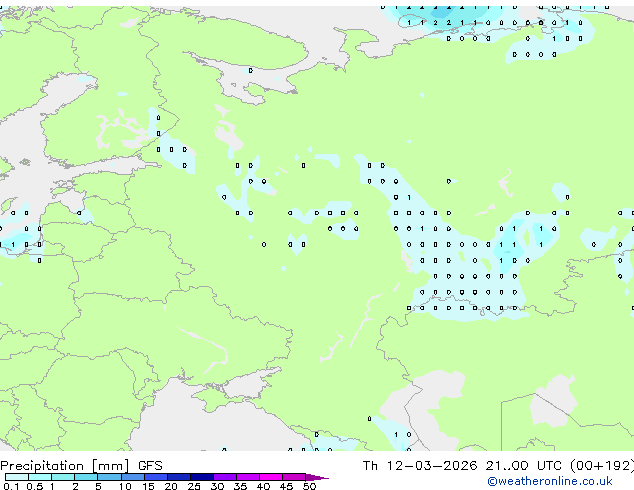Click legend swatch between 45 and 50

pos(294,477)
